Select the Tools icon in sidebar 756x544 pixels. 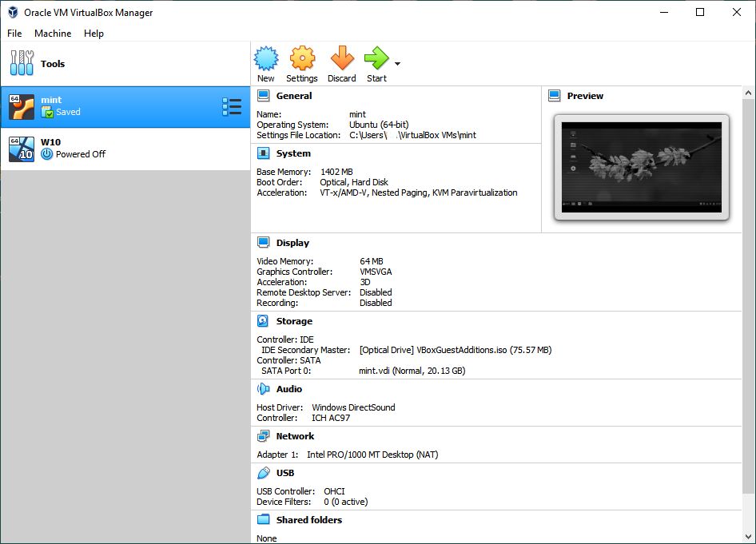(x=22, y=63)
